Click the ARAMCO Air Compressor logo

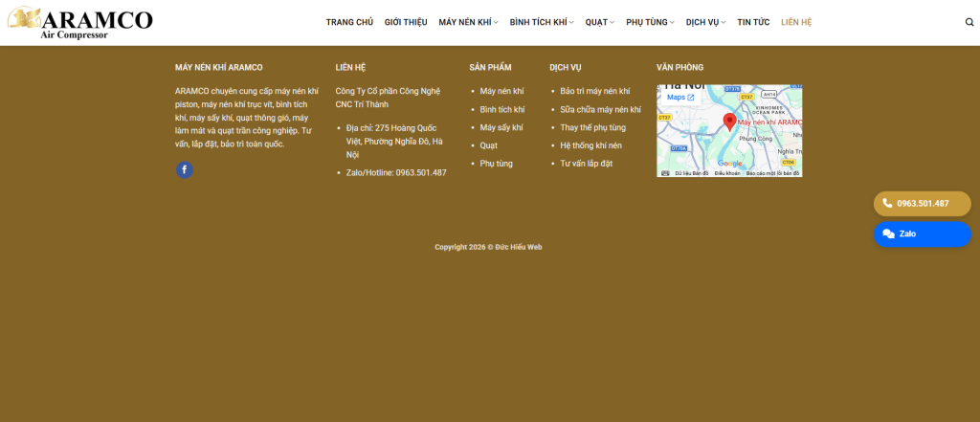[79, 23]
